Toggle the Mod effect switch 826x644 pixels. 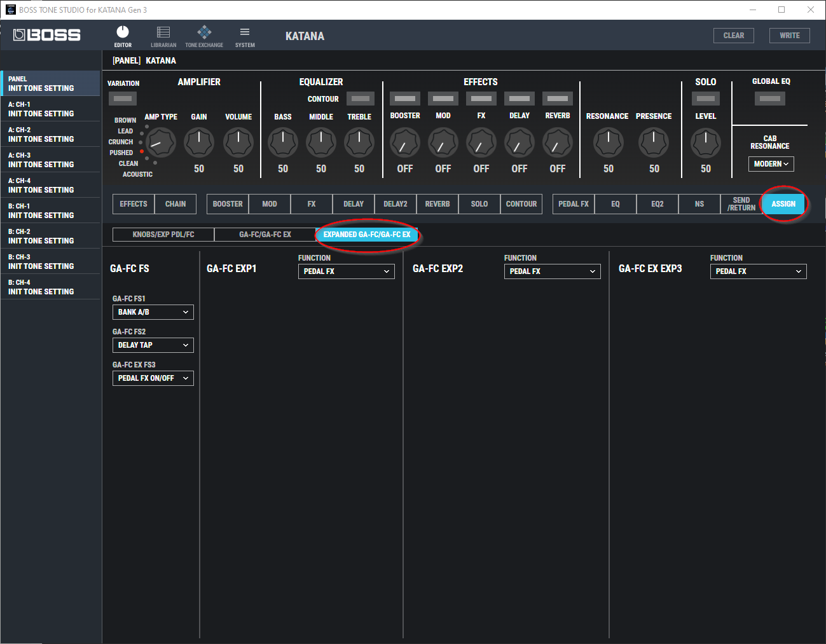[443, 99]
